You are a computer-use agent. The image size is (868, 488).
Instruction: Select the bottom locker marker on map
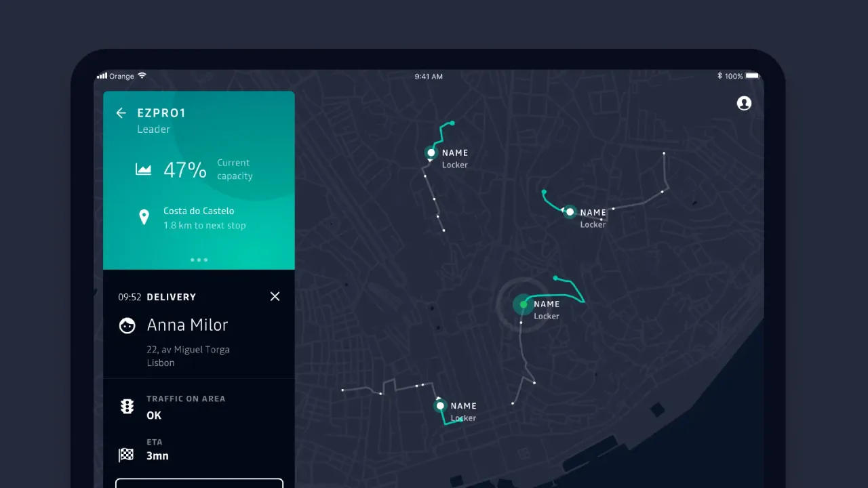pos(440,406)
